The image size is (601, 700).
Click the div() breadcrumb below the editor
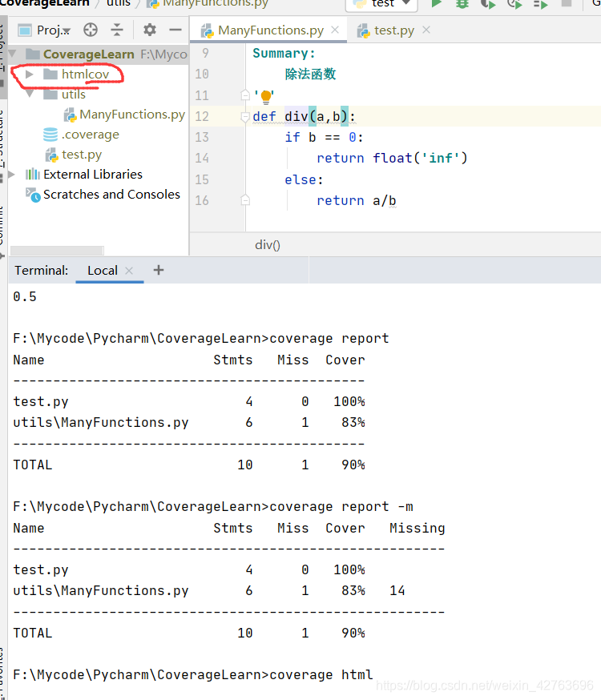268,244
